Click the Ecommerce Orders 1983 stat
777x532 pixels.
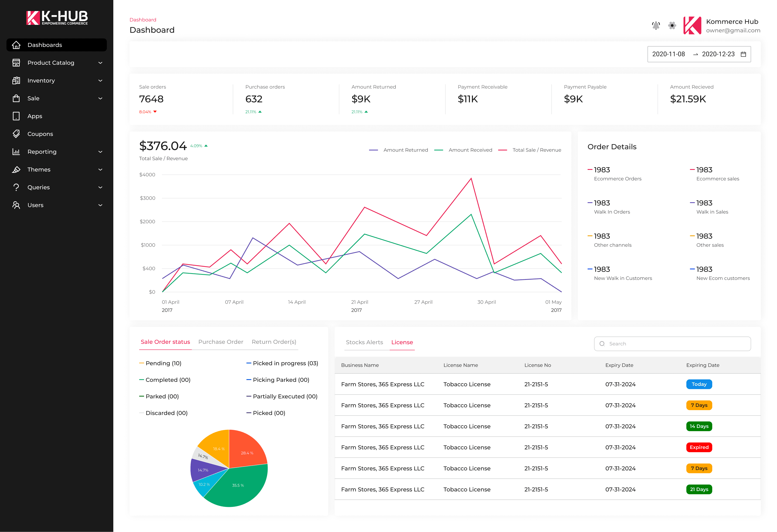(x=615, y=174)
